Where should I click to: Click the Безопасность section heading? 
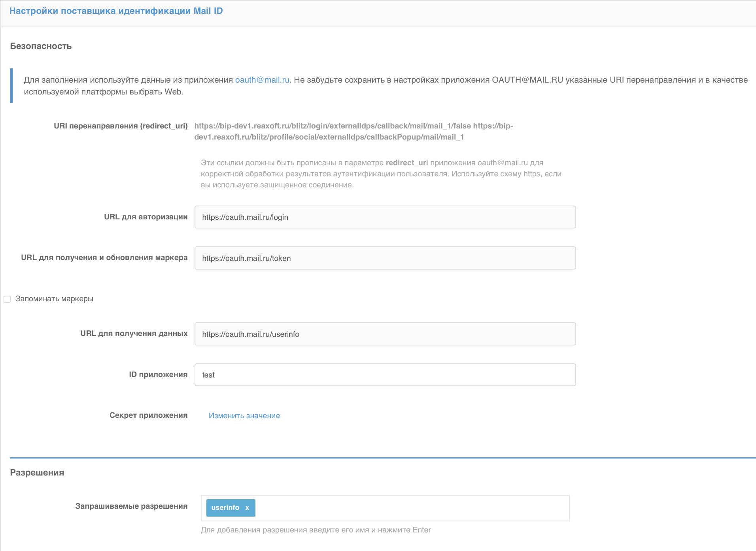pos(41,46)
